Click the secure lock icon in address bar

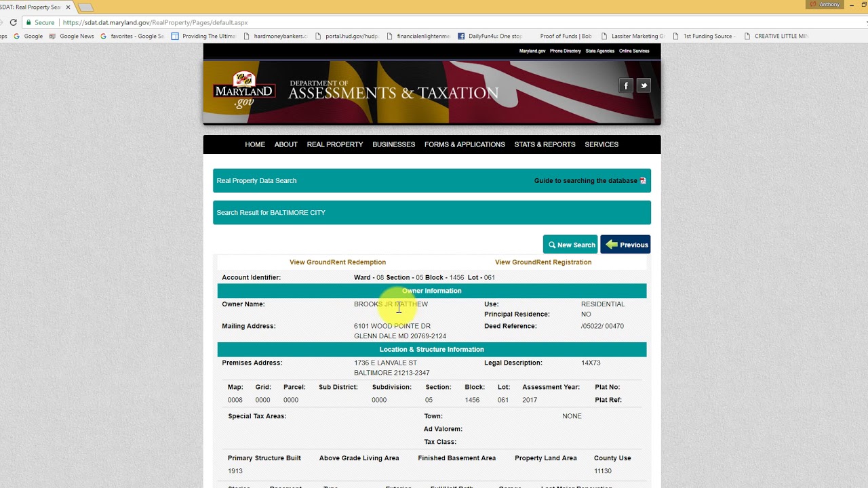(29, 22)
